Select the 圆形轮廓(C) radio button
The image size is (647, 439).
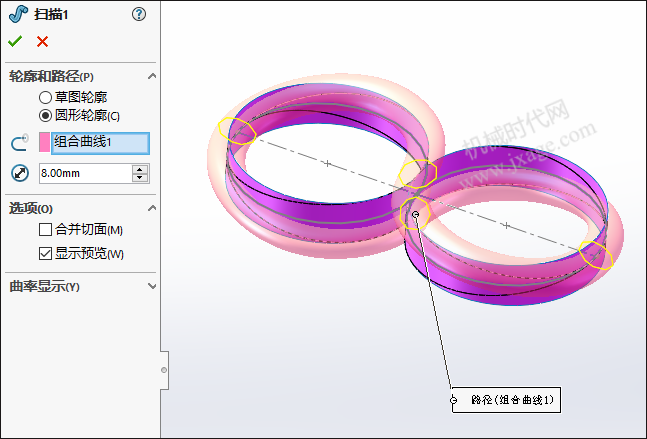[45, 116]
